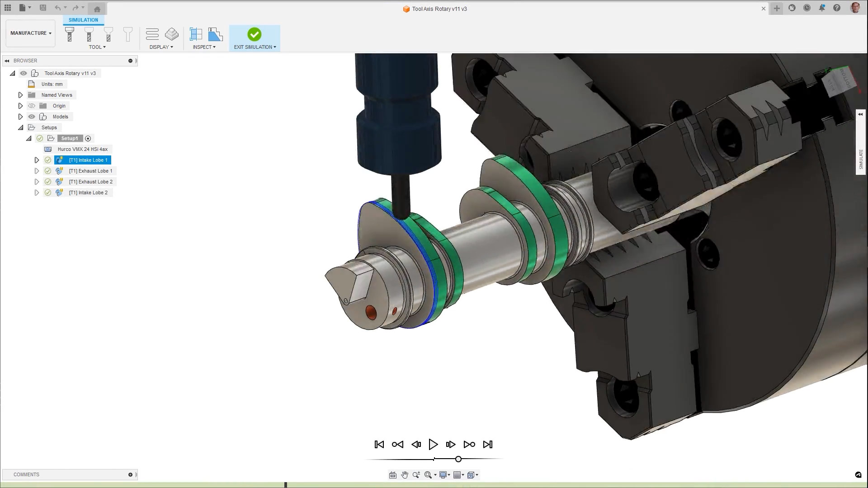This screenshot has width=868, height=488.
Task: Step backward one move
Action: (x=416, y=445)
